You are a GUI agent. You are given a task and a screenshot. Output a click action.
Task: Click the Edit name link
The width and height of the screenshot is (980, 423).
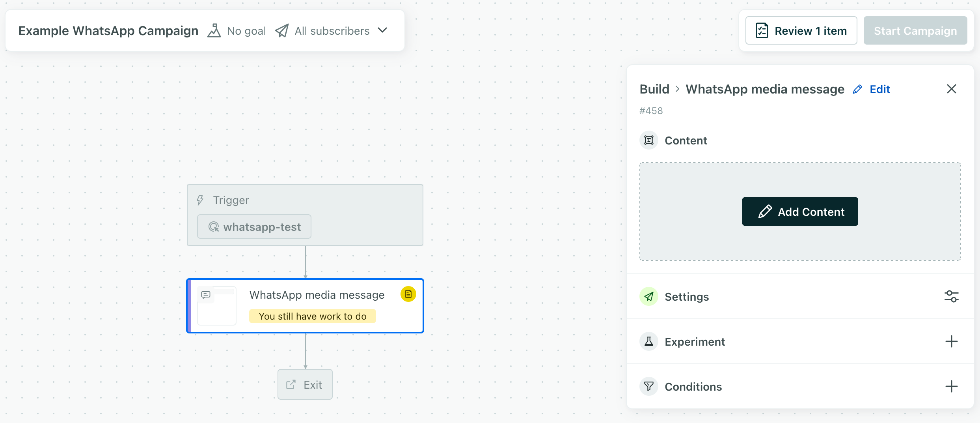[879, 90]
